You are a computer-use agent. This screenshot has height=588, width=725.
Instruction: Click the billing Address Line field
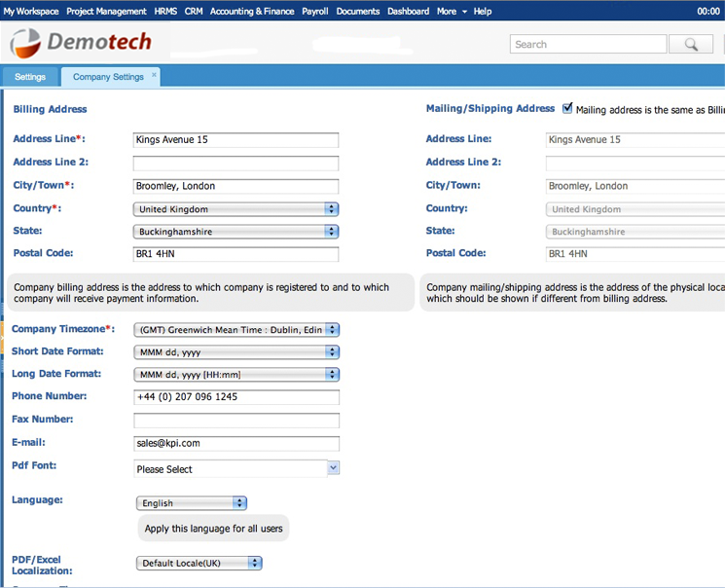click(236, 140)
